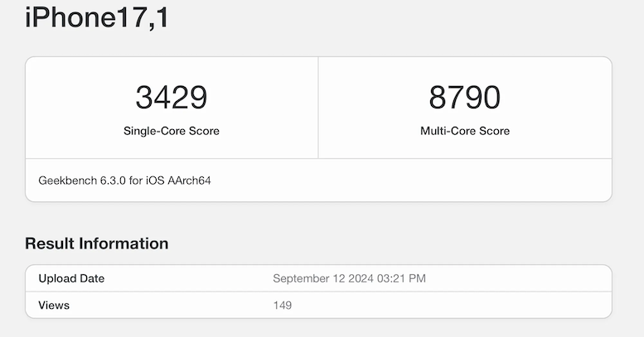The width and height of the screenshot is (644, 337).
Task: Click the 2024 year in upload date
Action: [x=361, y=278]
